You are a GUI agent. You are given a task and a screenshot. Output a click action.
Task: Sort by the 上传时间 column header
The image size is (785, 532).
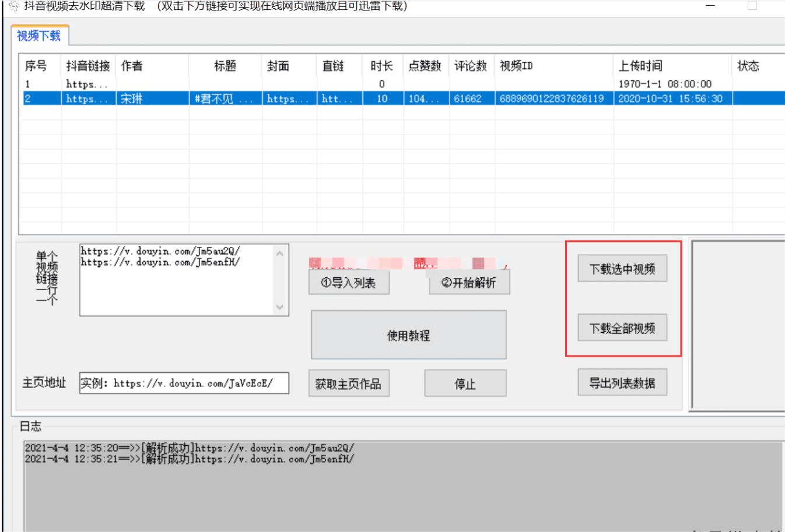click(x=640, y=66)
